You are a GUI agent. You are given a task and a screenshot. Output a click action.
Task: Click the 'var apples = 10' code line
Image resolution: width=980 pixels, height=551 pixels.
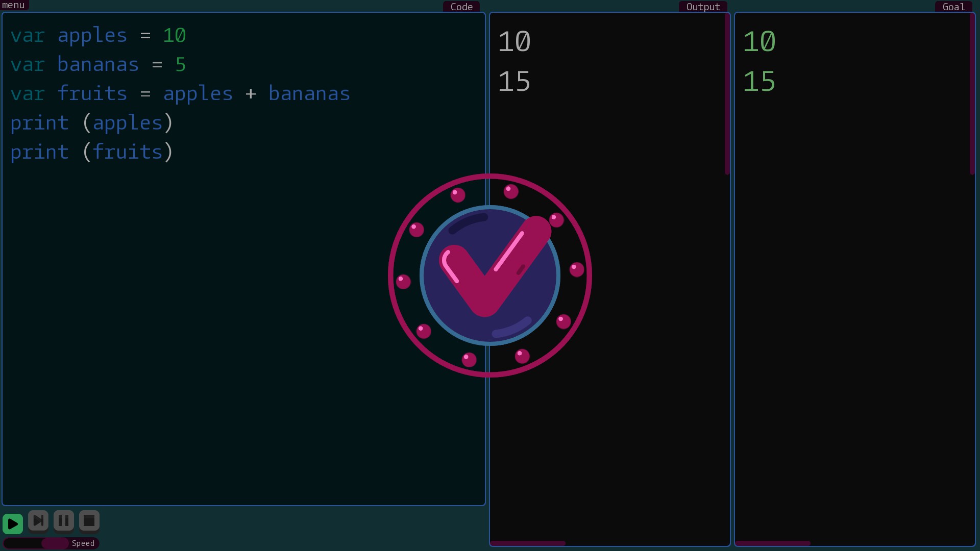coord(98,36)
